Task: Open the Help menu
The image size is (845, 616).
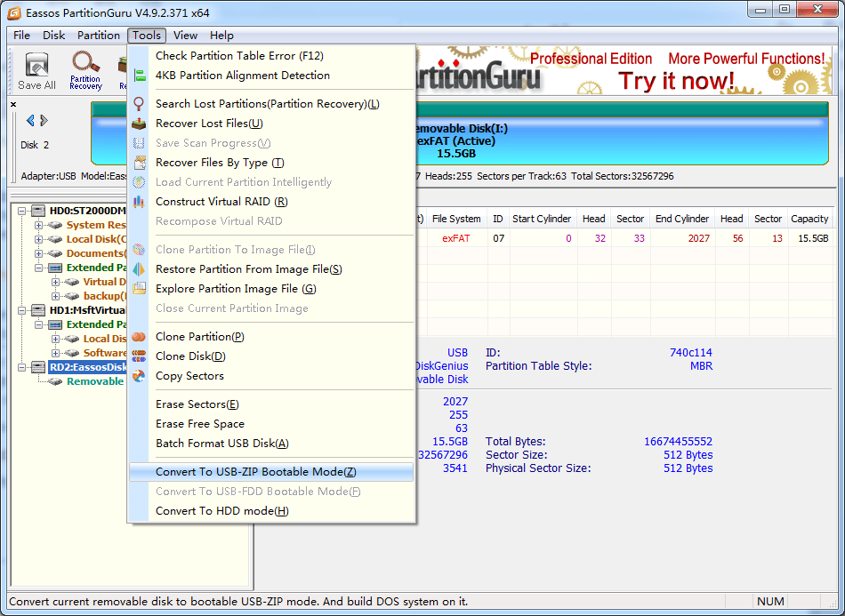Action: (221, 36)
